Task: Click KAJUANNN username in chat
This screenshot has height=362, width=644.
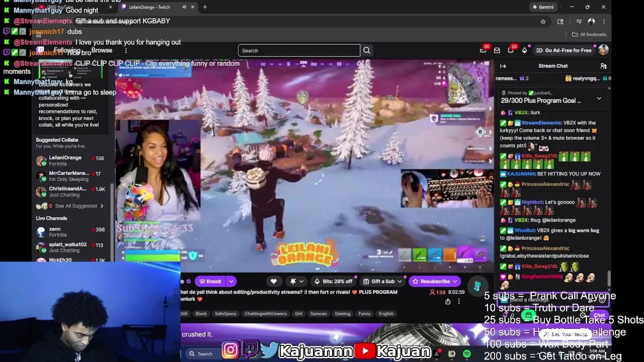Action: [x=521, y=174]
